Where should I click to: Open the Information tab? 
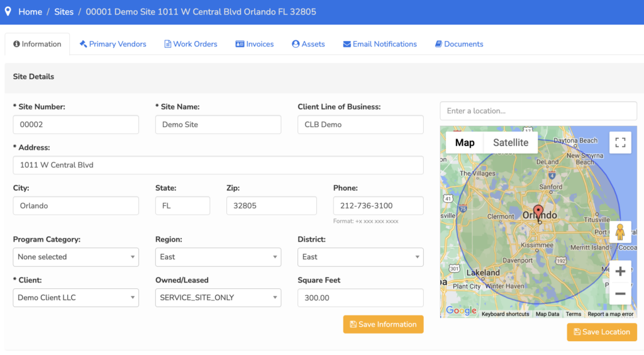[x=37, y=44]
